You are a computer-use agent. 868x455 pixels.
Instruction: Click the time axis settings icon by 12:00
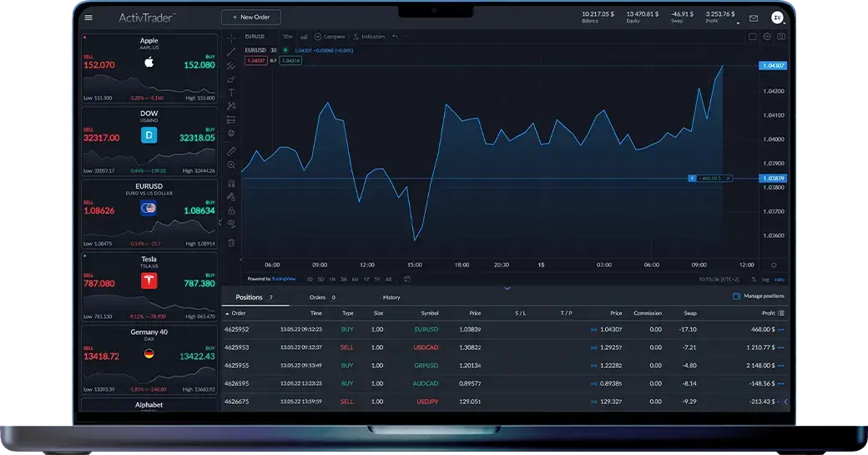pos(774,265)
